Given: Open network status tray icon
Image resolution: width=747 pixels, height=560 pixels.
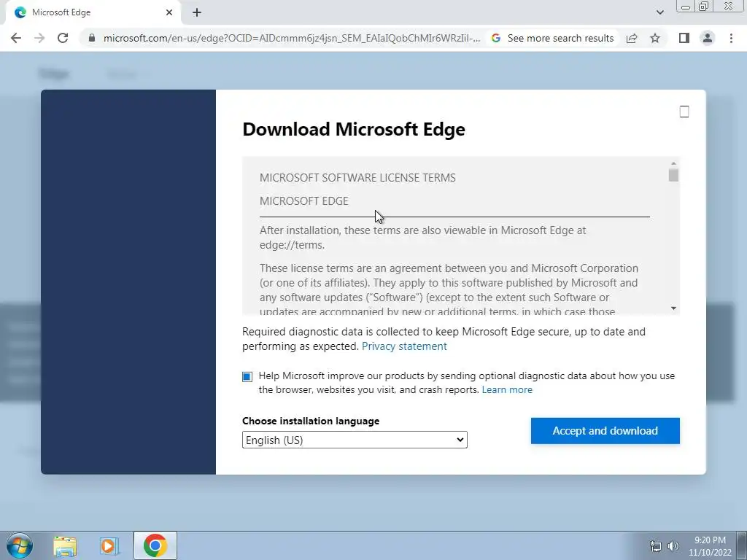Looking at the screenshot, I should [x=656, y=546].
